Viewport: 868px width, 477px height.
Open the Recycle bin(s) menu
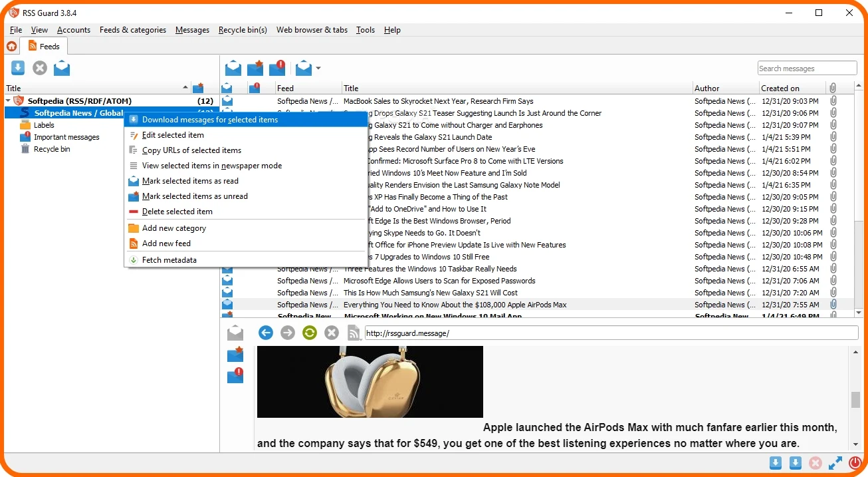click(x=243, y=30)
